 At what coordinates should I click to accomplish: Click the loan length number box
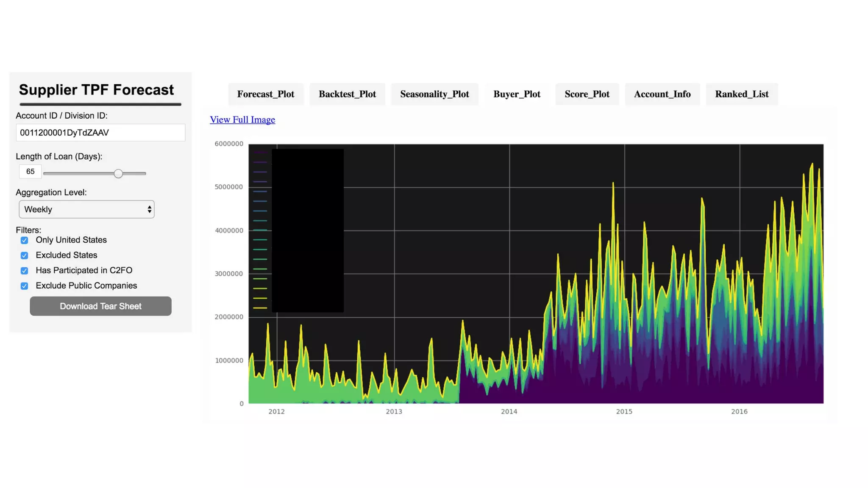click(x=30, y=172)
